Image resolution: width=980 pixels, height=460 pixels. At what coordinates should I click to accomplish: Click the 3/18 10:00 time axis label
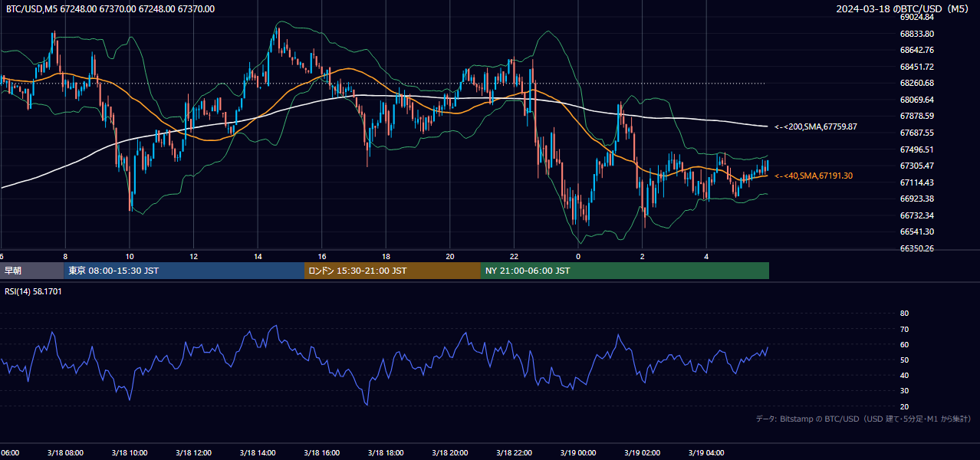click(x=130, y=453)
